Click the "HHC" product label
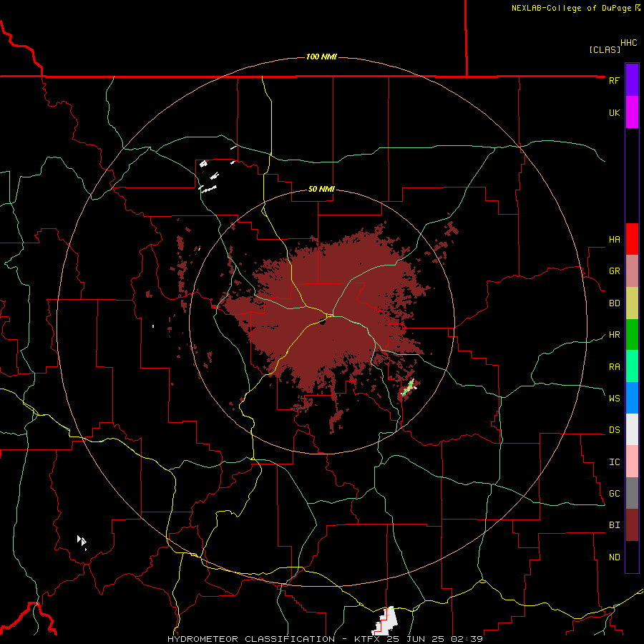 point(629,43)
